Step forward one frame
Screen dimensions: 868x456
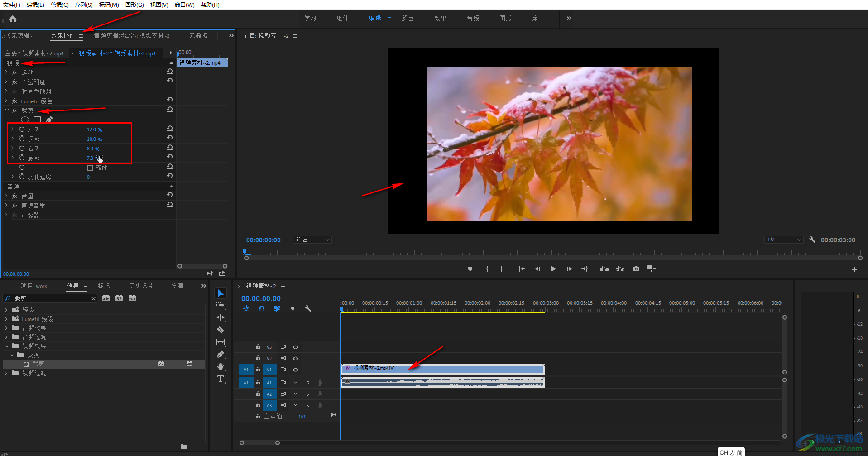pos(569,269)
